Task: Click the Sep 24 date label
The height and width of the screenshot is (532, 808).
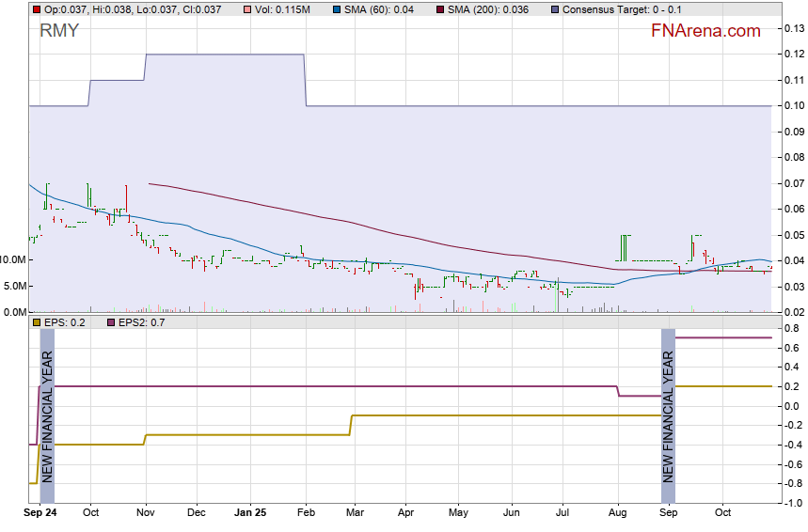Action: (40, 513)
